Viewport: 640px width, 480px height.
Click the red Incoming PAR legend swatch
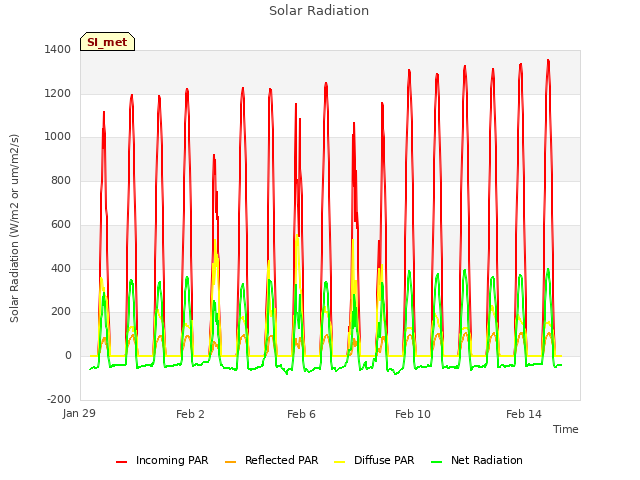(x=121, y=462)
